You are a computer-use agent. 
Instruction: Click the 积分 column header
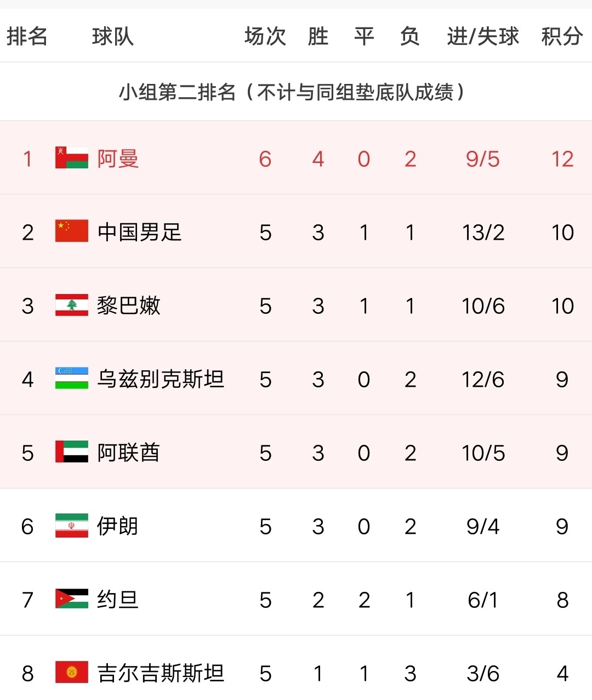click(562, 36)
